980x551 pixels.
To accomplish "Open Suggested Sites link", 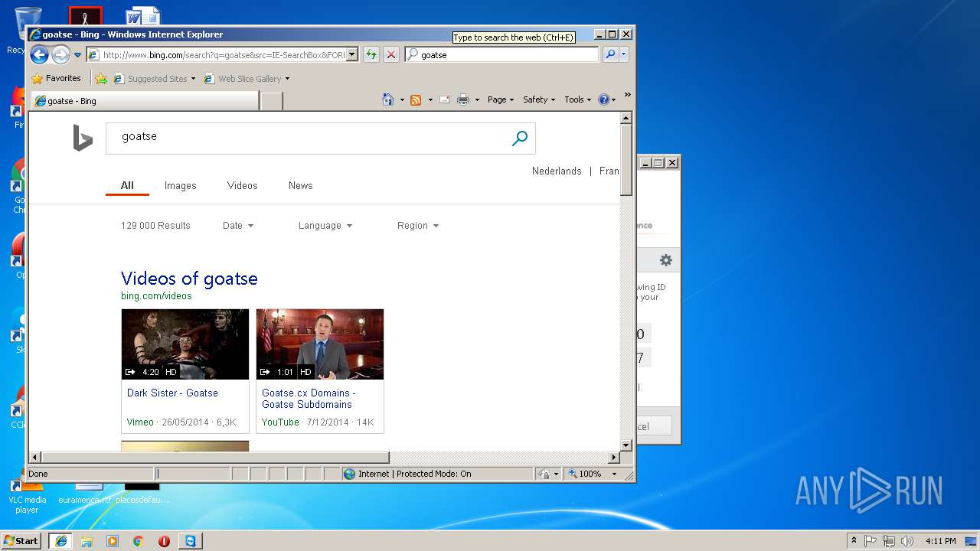I will (154, 79).
